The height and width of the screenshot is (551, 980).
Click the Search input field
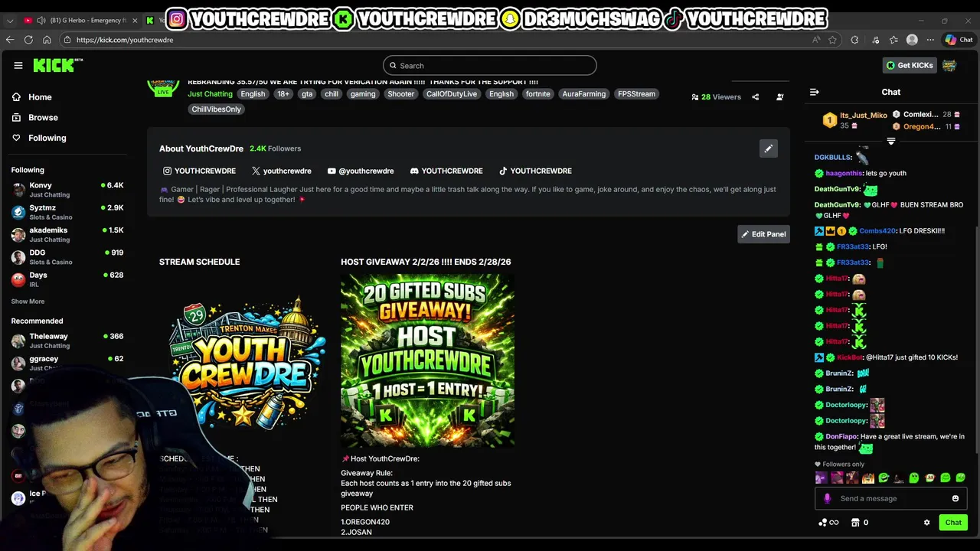pos(490,66)
